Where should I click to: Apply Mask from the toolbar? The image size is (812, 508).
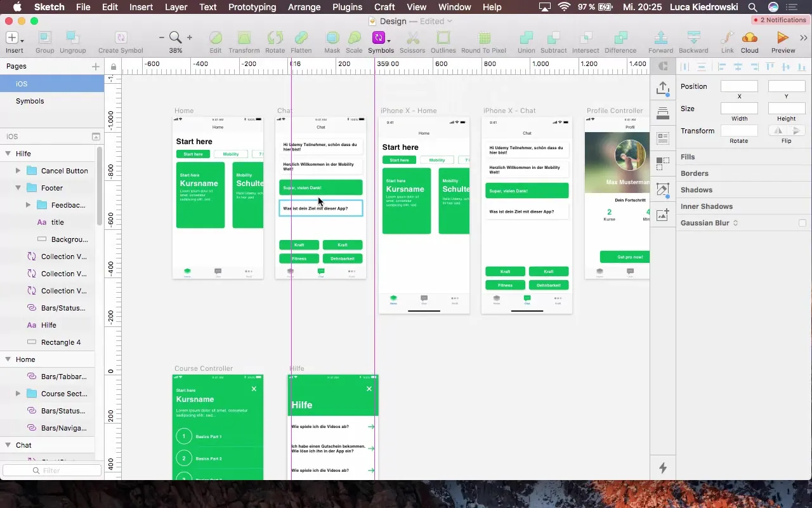pos(332,38)
